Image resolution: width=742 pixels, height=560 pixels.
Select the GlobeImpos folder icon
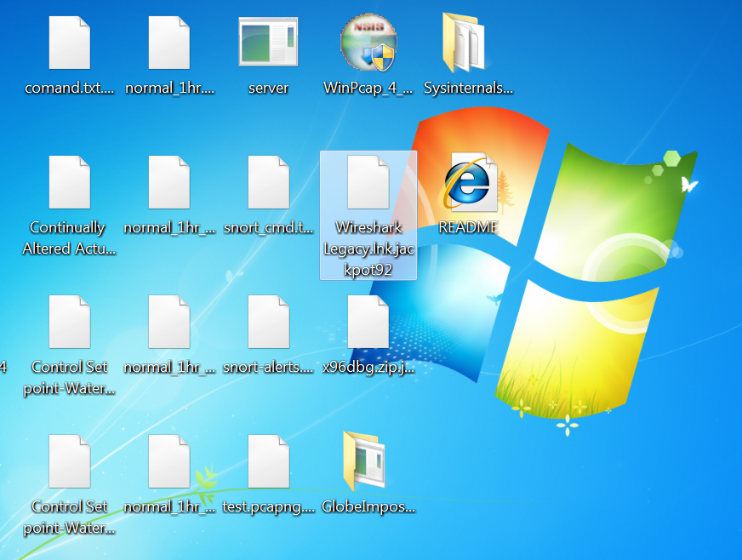(x=368, y=461)
